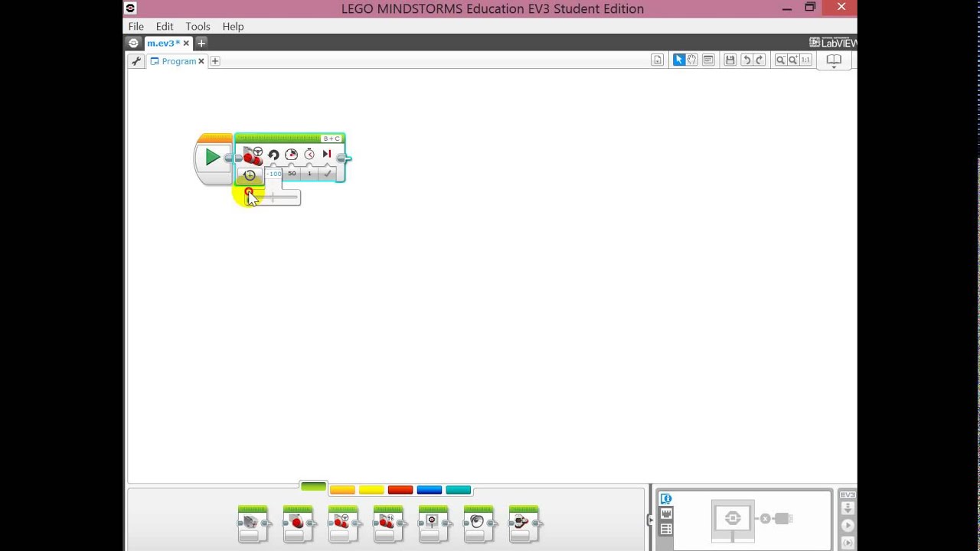The height and width of the screenshot is (551, 980).
Task: Click the power speedometer icon
Action: [x=291, y=155]
